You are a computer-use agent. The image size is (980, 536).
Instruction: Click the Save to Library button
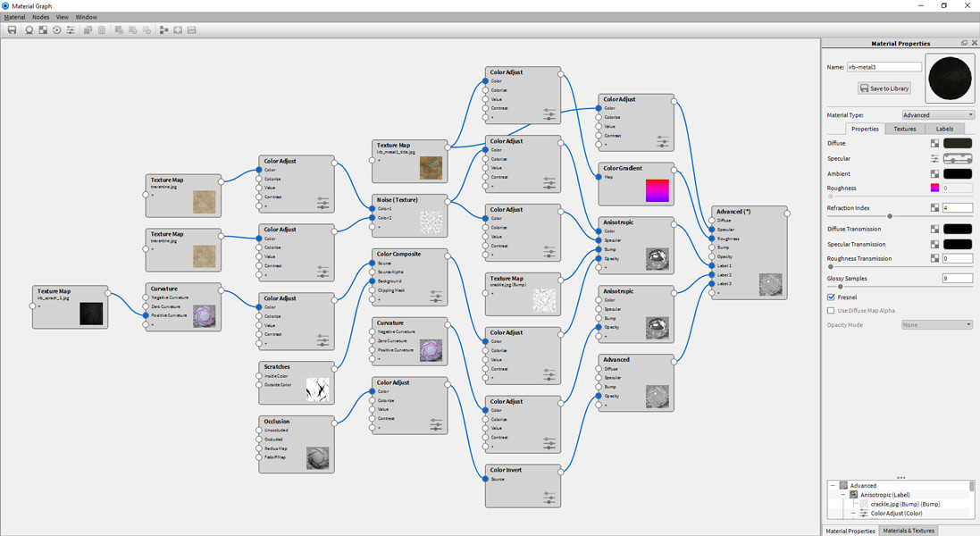click(x=884, y=88)
